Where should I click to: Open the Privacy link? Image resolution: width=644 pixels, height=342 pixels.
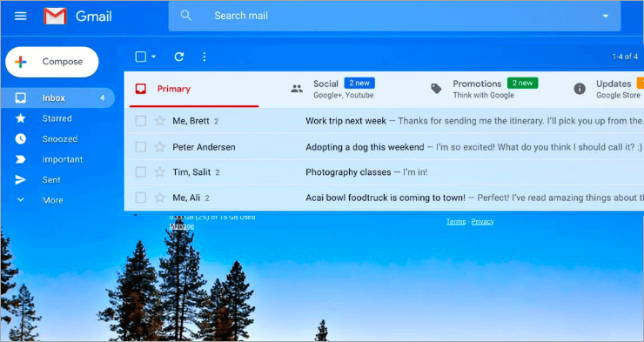[482, 222]
